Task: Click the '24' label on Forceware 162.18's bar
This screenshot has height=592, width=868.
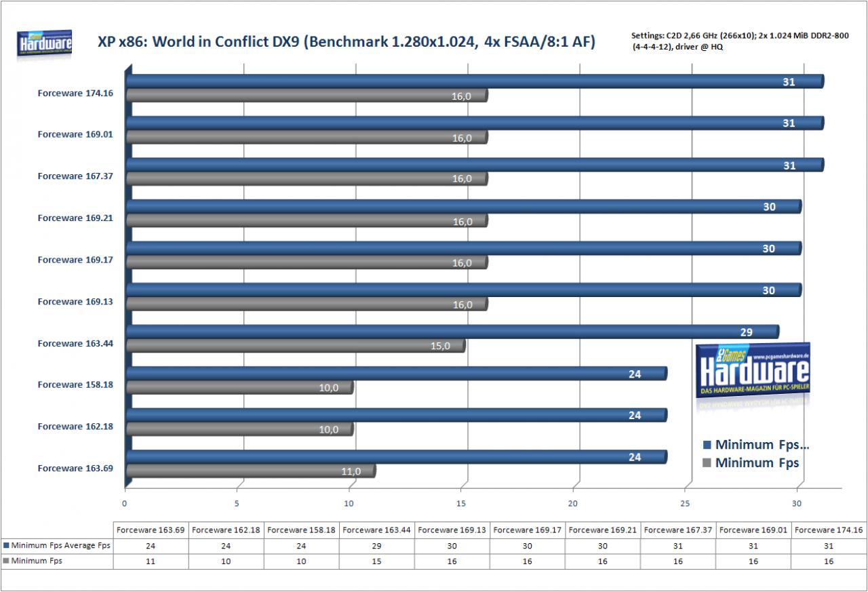Action: click(635, 416)
